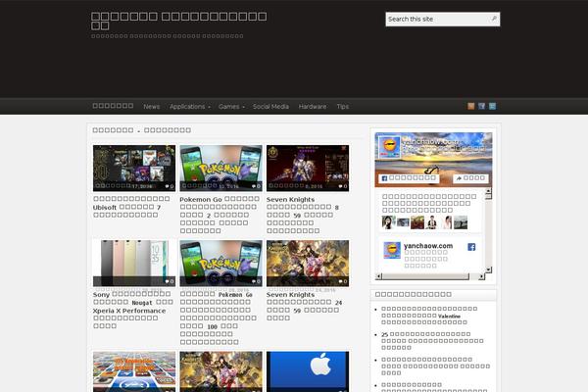Screen dimensions: 588x392
Task: Open the purple knight Seven Knights thumbnail
Action: click(308, 168)
